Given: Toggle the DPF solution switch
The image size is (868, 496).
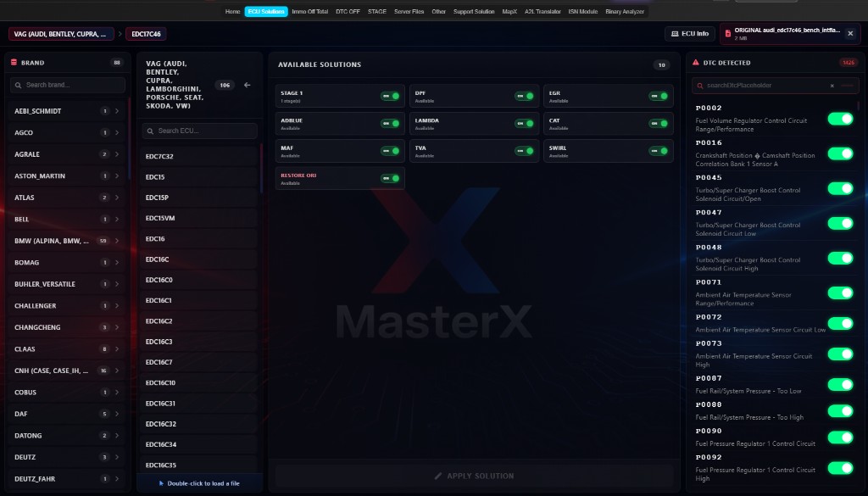Looking at the screenshot, I should [x=524, y=96].
